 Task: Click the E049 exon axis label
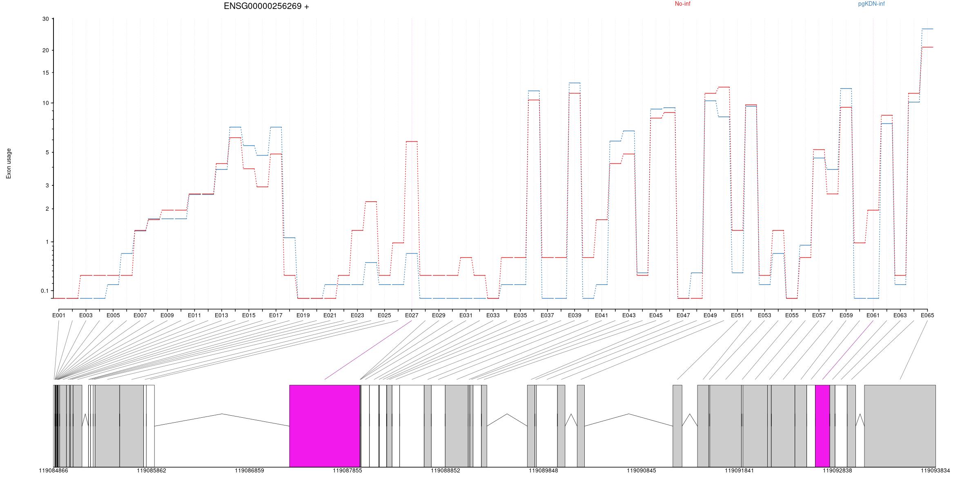(x=710, y=316)
